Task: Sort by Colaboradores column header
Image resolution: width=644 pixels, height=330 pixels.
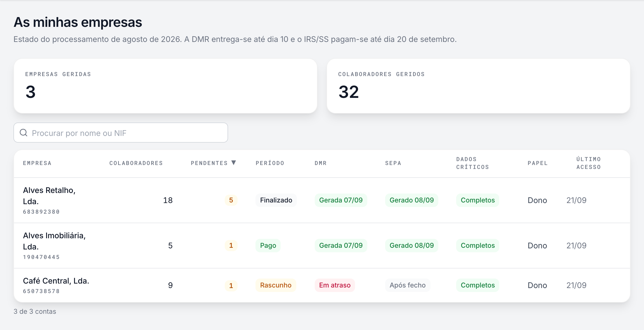Action: [x=136, y=163]
